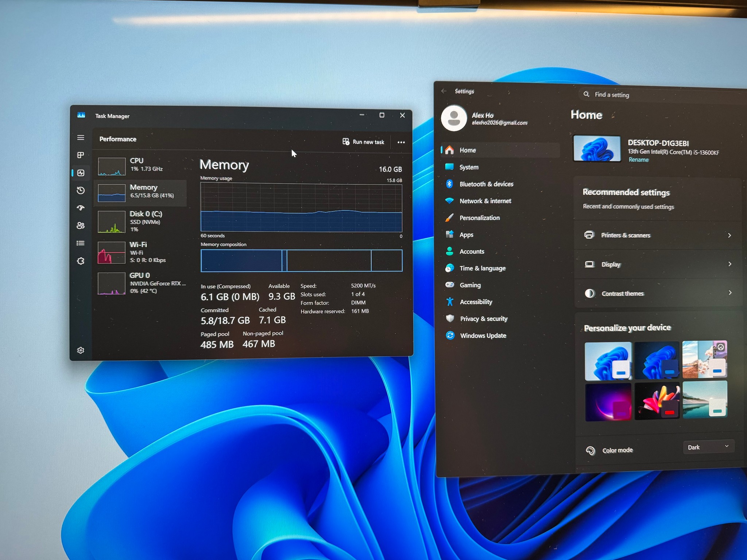Screen dimensions: 747x560
Task: Select Memory performance entry in list
Action: (x=141, y=193)
